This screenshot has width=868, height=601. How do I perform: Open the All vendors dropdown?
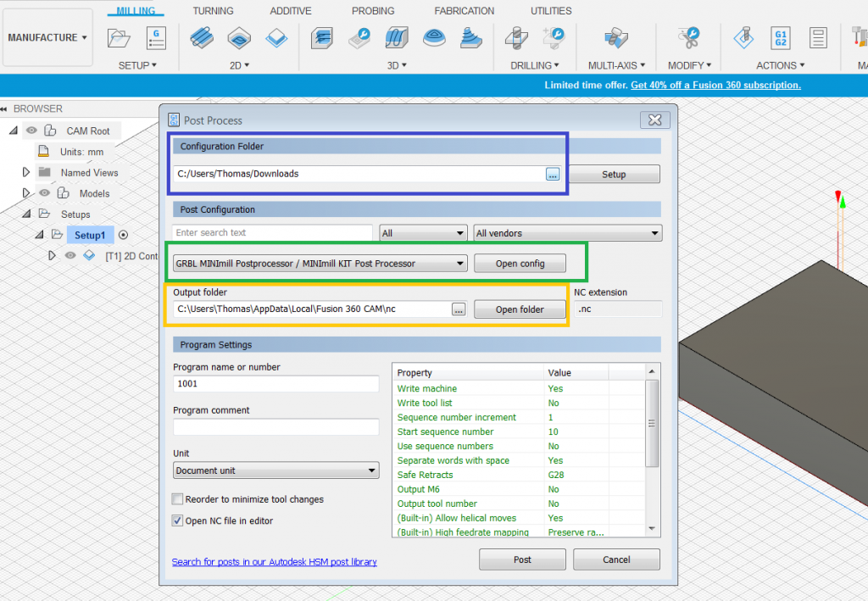tap(567, 233)
